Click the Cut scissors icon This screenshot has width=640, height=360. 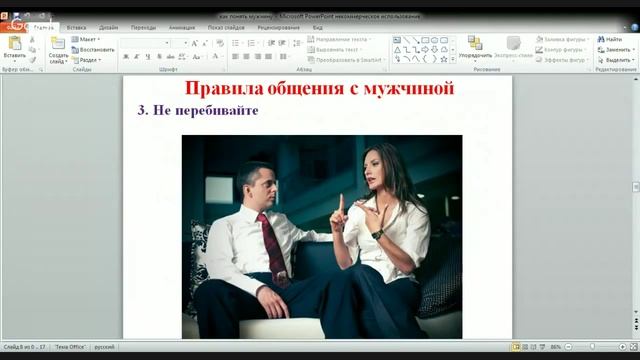point(32,40)
